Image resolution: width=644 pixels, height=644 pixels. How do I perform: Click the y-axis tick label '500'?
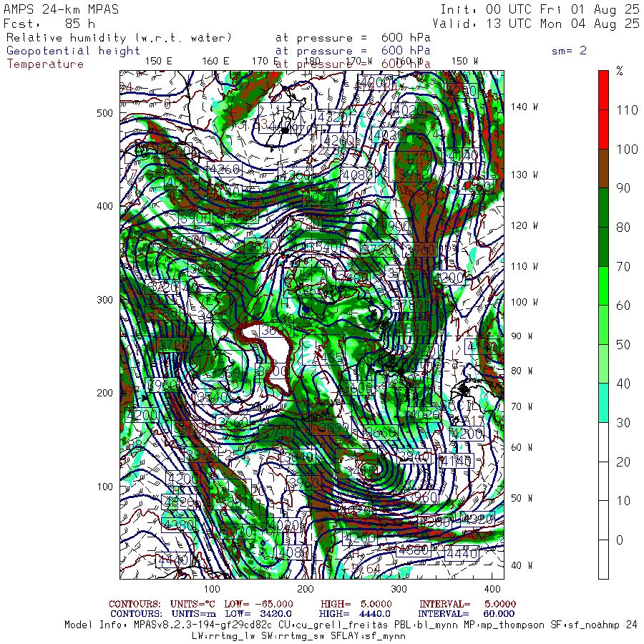[104, 113]
